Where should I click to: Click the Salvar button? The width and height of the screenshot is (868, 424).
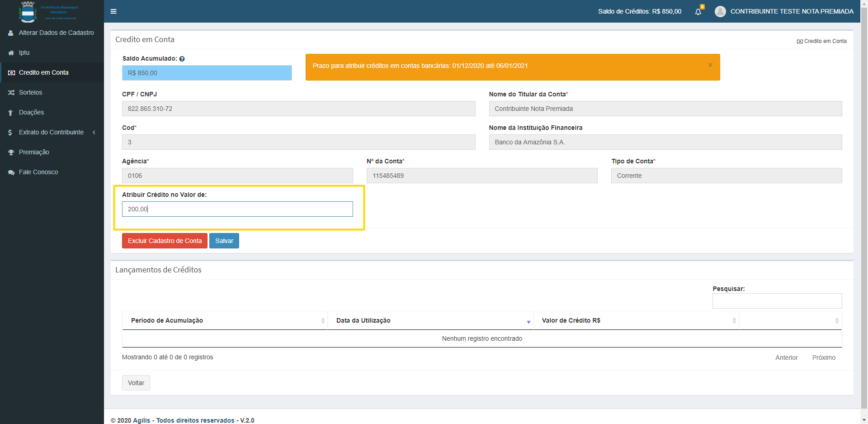(x=224, y=241)
